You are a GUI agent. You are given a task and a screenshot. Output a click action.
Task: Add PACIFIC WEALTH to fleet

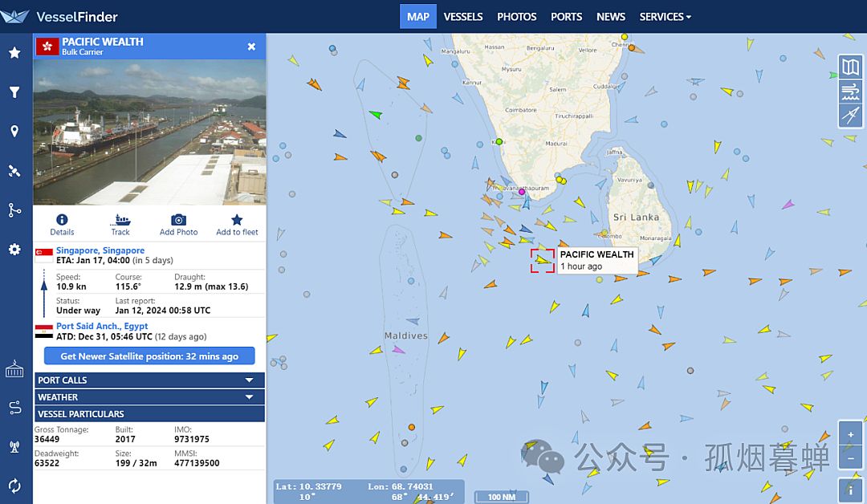[x=237, y=224]
